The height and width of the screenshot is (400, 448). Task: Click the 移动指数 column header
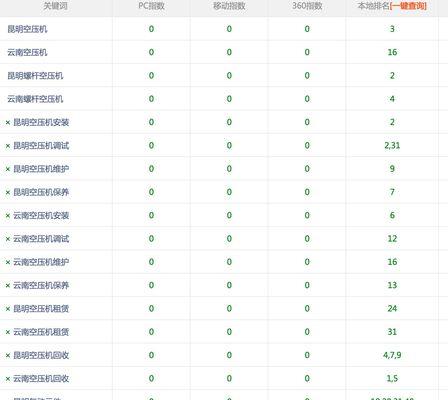[229, 6]
